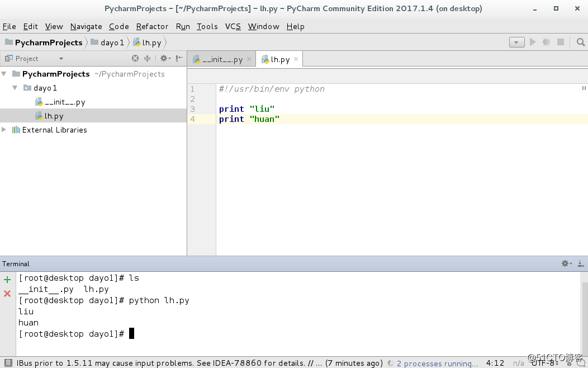Viewport: 588px width, 368px height.
Task: Click '2 processes running...' status link
Action: 437,363
